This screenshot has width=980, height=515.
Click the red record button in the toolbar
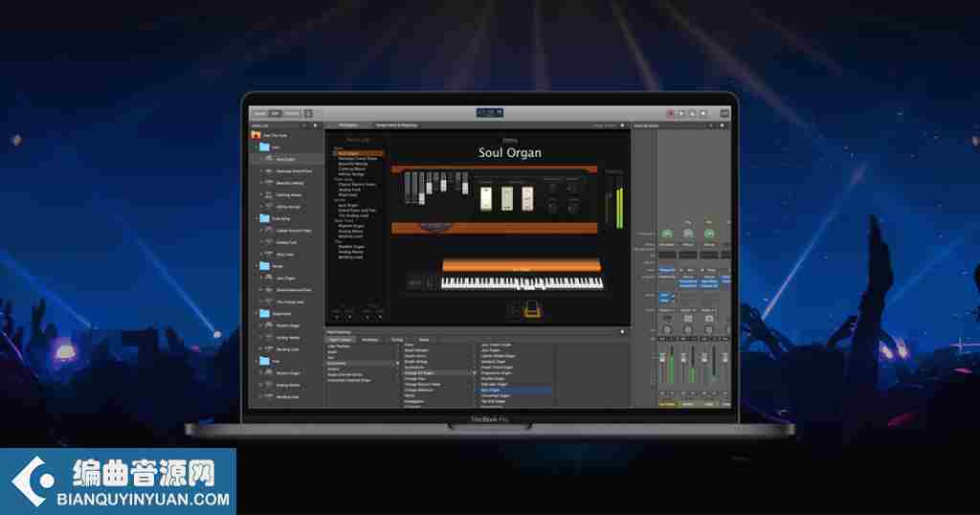(x=671, y=114)
